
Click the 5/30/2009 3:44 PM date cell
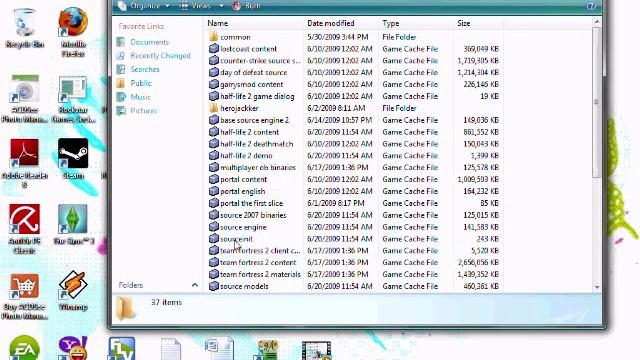click(x=338, y=37)
